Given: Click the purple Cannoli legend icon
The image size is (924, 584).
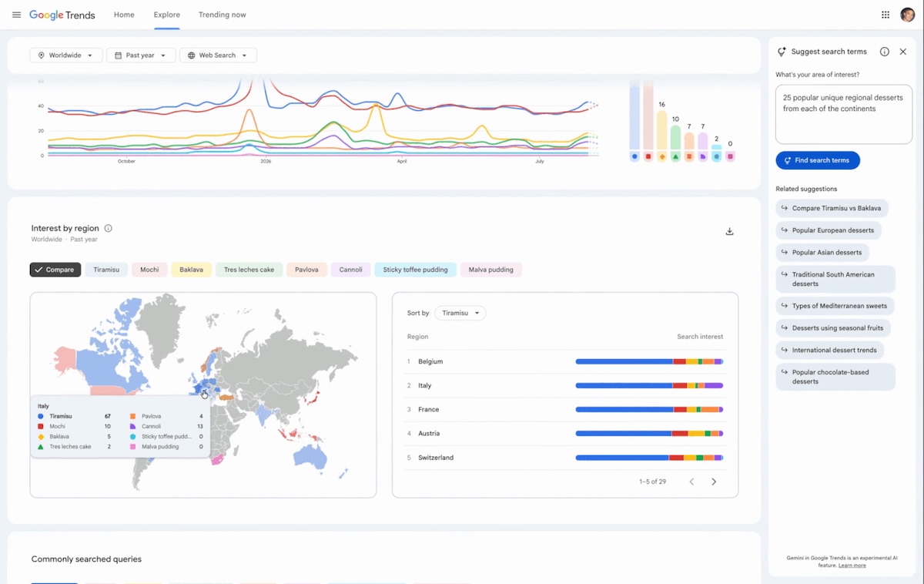Looking at the screenshot, I should [703, 156].
